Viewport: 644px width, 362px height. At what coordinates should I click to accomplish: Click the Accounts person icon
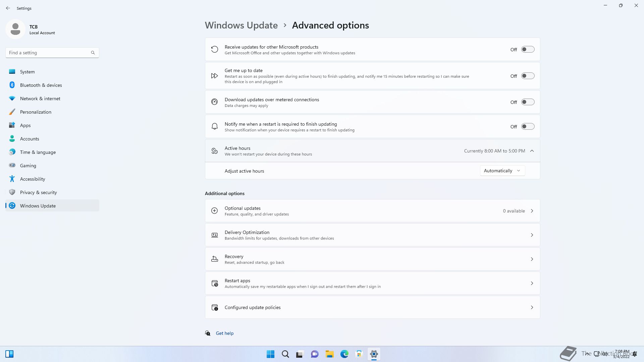coord(12,138)
